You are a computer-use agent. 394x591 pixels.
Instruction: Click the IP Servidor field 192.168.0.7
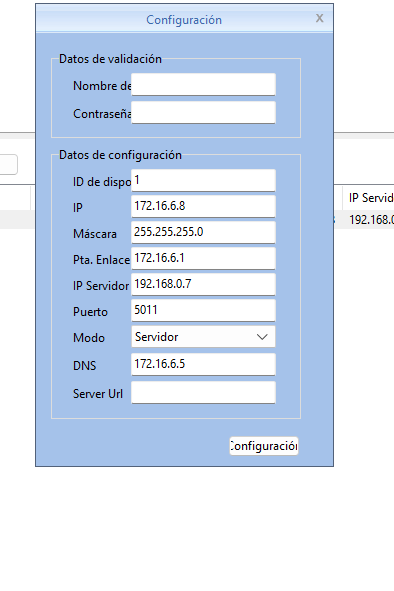click(x=203, y=284)
